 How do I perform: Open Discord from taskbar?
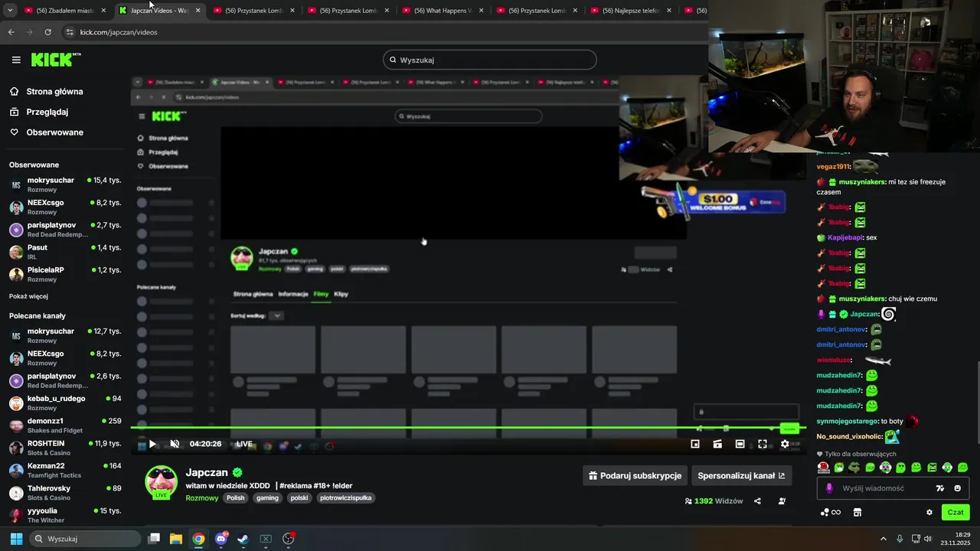tap(221, 539)
